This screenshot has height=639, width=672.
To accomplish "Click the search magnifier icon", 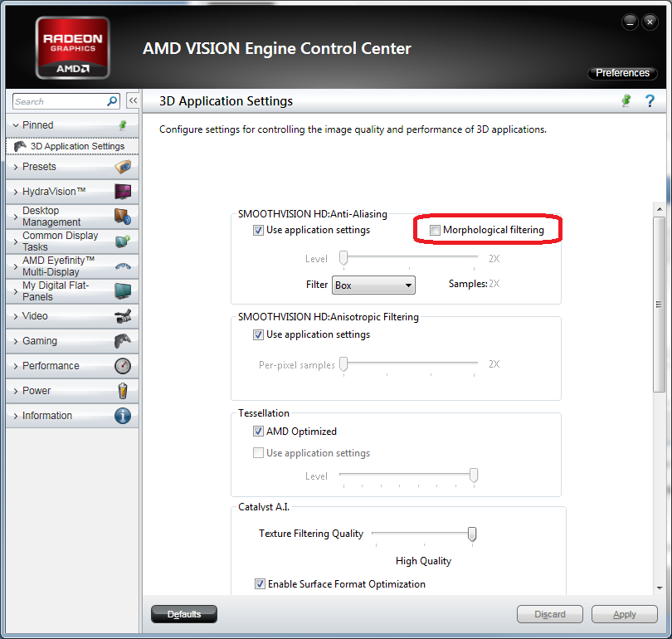I will point(112,101).
